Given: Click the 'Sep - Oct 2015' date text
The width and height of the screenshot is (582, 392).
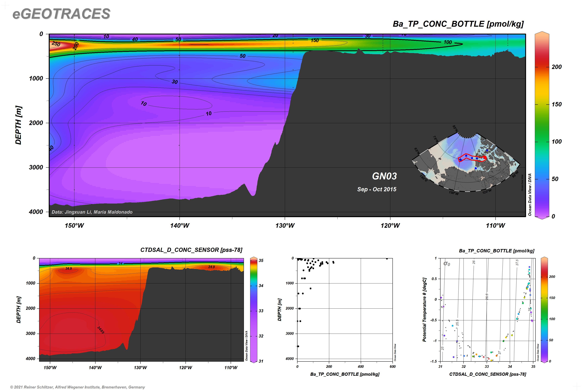Looking at the screenshot, I should coord(377,189).
